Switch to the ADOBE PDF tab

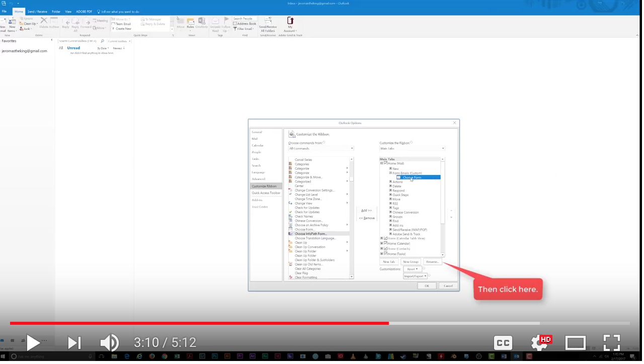pyautogui.click(x=85, y=11)
